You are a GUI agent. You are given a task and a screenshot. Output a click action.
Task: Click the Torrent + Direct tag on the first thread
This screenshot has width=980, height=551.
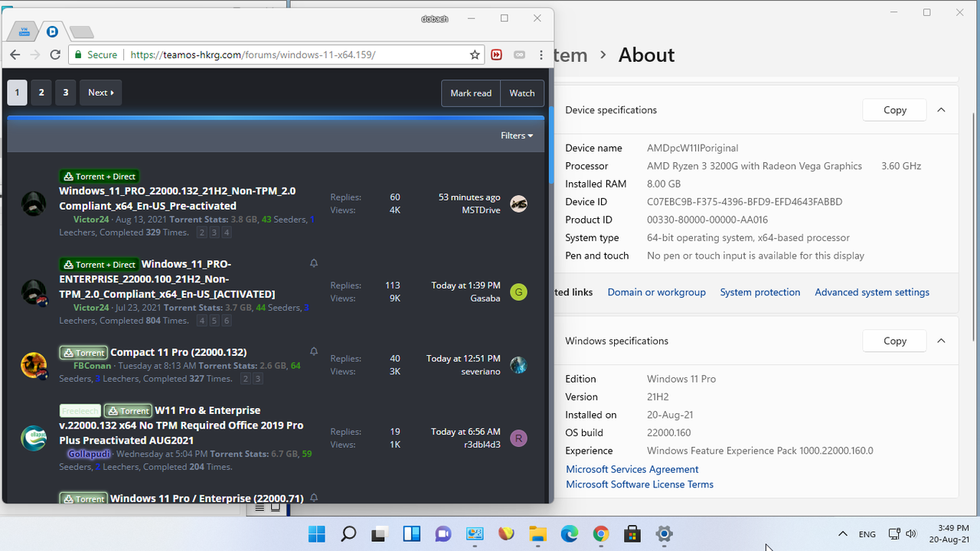tap(99, 177)
